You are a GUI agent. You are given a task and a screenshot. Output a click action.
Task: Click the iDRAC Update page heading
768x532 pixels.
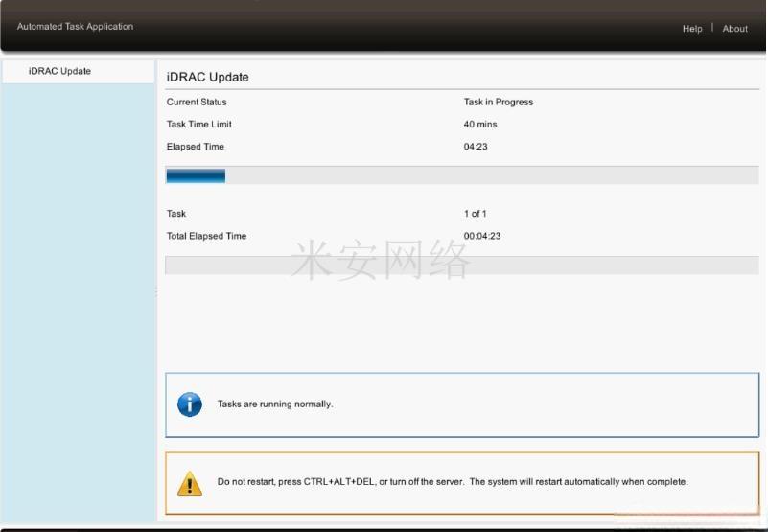(x=208, y=77)
